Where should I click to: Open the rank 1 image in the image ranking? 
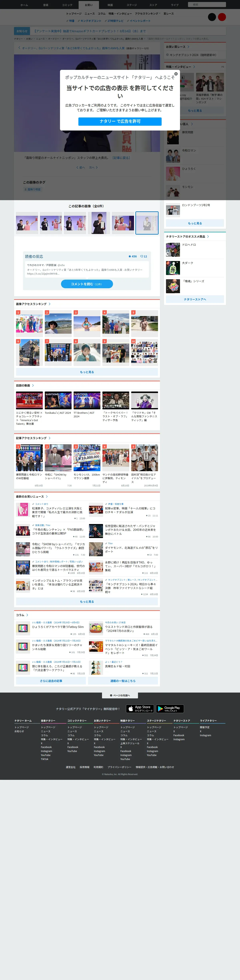pyautogui.click(x=29, y=324)
